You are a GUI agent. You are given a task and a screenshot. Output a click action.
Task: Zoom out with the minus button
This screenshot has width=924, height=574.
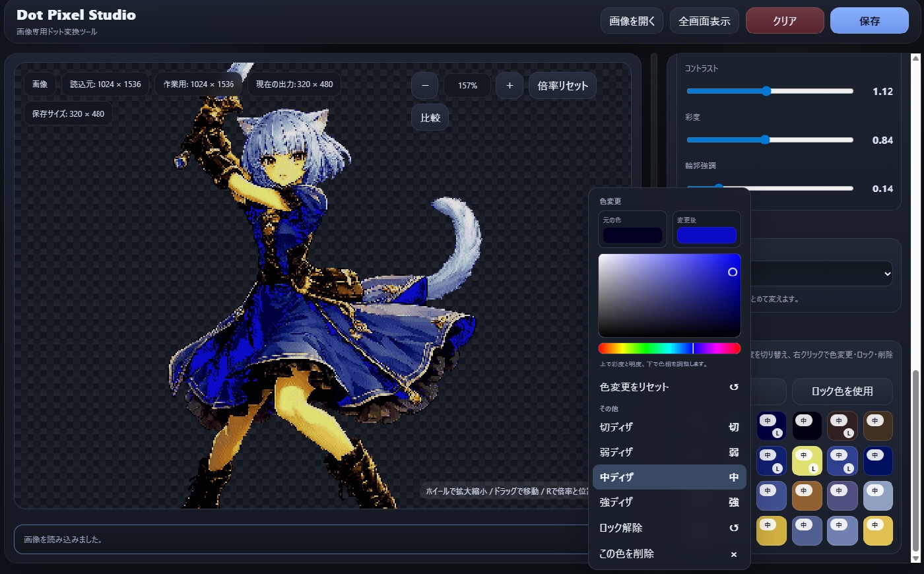425,86
